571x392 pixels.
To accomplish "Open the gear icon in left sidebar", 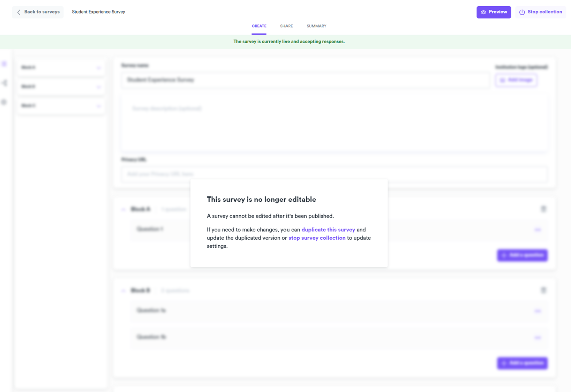I will (x=4, y=102).
